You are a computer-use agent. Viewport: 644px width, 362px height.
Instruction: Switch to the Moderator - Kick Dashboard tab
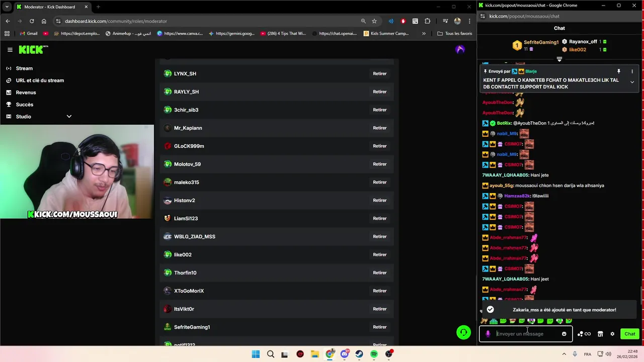click(52, 7)
